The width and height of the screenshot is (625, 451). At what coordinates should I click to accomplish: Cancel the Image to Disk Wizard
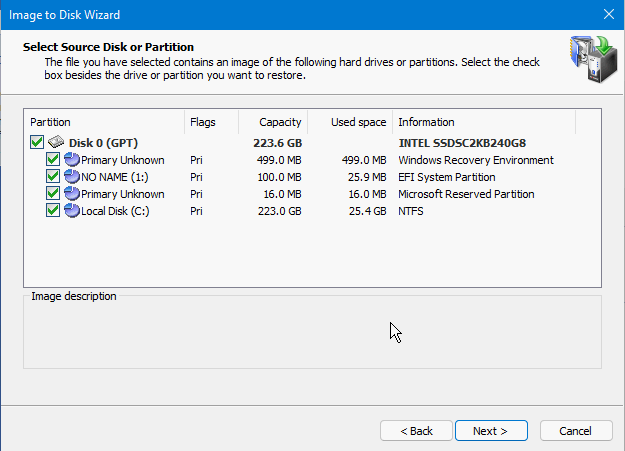pyautogui.click(x=576, y=431)
